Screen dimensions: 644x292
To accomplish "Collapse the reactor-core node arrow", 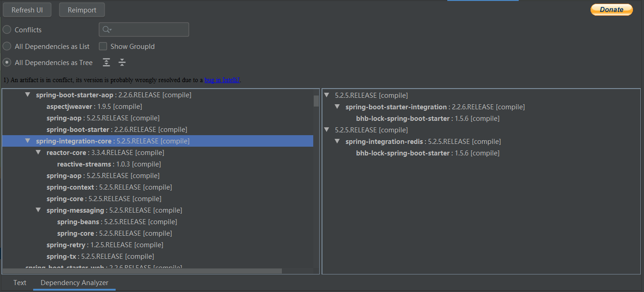I will [x=38, y=152].
